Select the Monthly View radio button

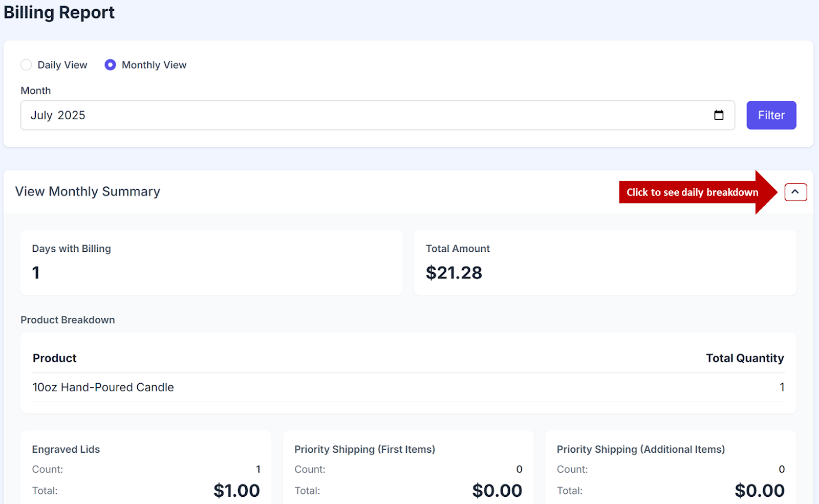pyautogui.click(x=110, y=65)
